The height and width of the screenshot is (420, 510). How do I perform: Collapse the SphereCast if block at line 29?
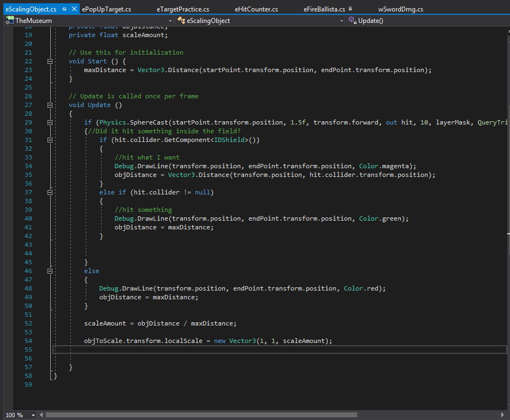tap(50, 122)
